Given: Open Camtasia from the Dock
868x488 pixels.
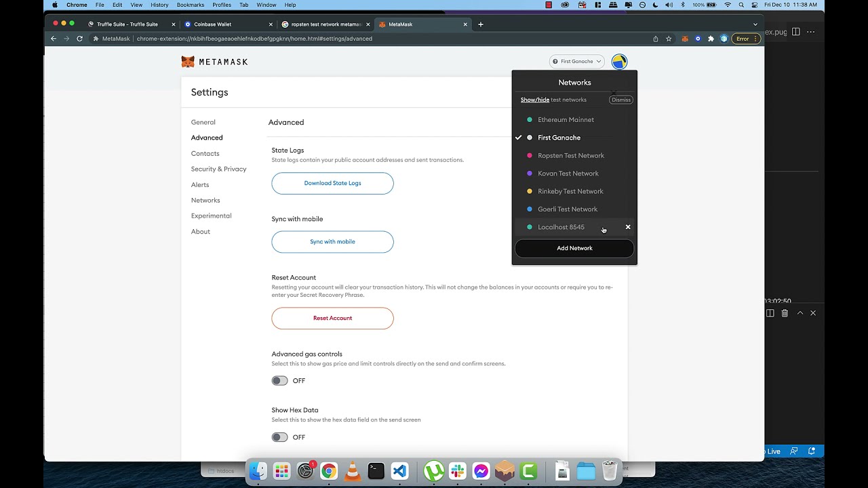Looking at the screenshot, I should click(528, 470).
